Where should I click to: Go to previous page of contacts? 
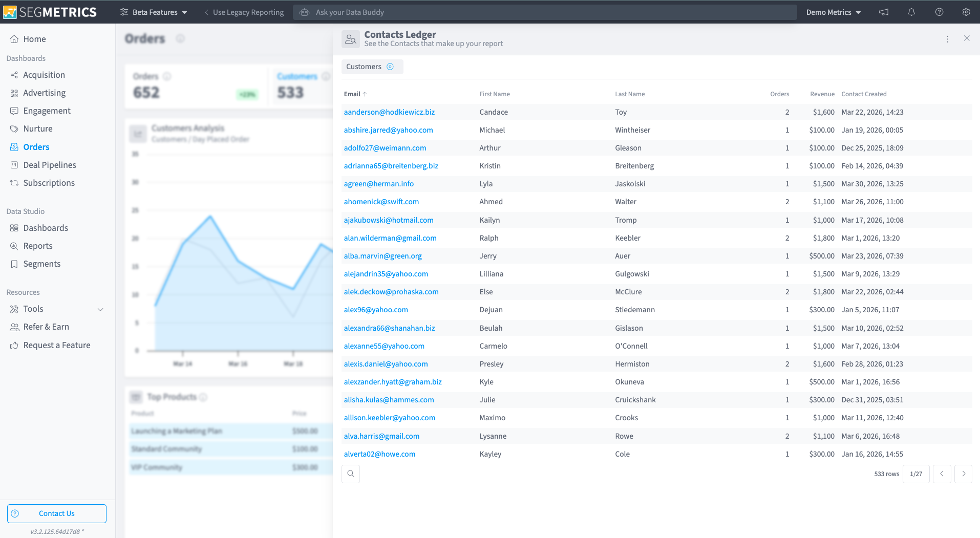[x=942, y=474]
